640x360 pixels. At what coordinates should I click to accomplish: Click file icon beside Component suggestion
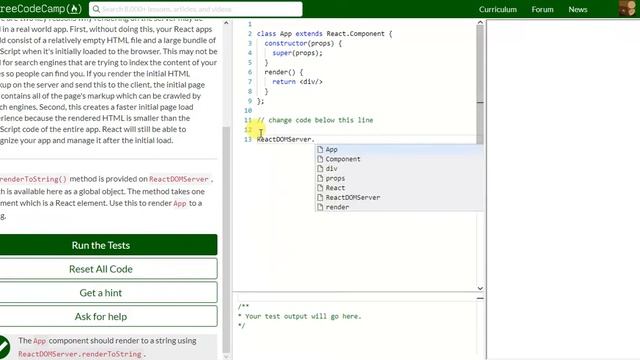320,159
